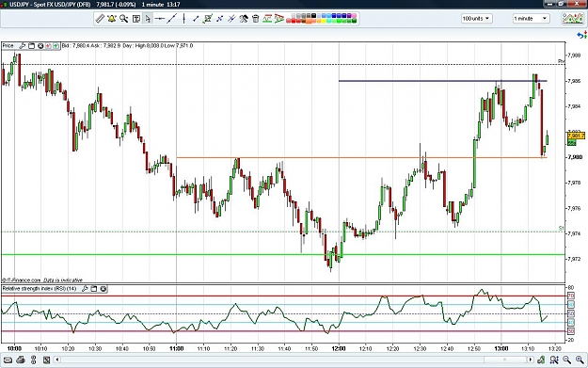Select the vertical line drawing tool
Screen dimensions: 588x368
(183, 19)
